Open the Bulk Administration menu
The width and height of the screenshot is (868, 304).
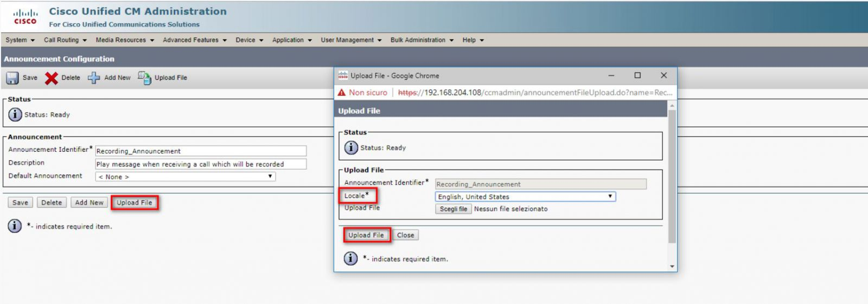pos(422,40)
